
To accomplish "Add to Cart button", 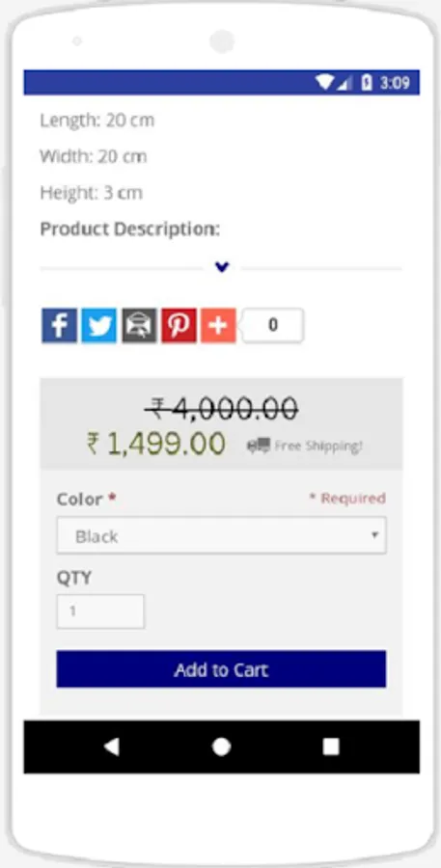I will pos(221,669).
